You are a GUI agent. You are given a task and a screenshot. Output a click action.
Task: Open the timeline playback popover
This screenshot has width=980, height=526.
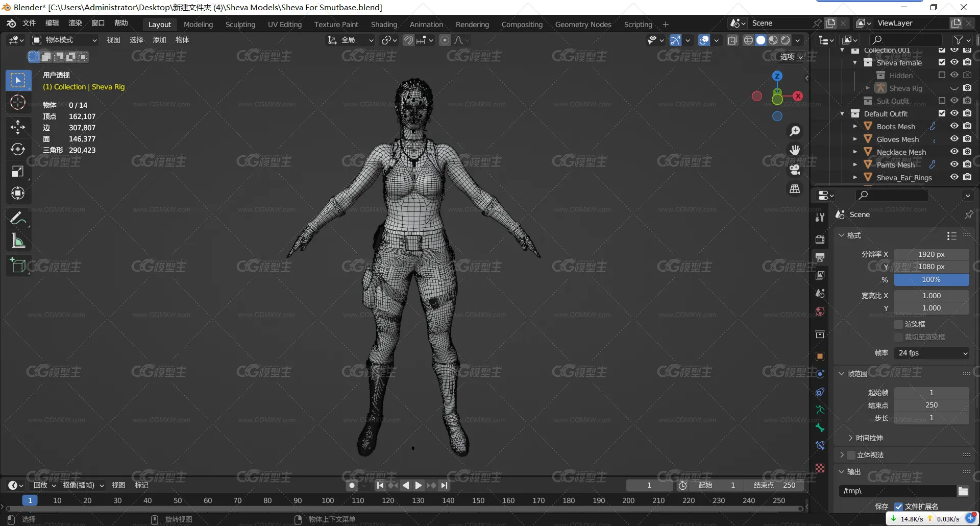[x=44, y=485]
